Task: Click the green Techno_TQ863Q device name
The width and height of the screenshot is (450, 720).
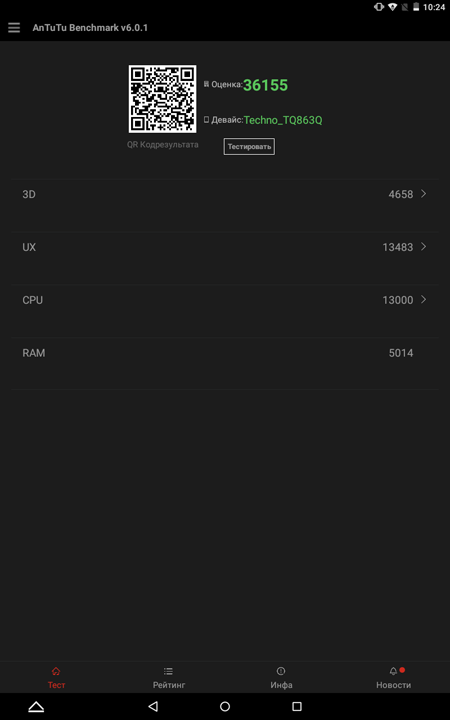Action: (283, 120)
